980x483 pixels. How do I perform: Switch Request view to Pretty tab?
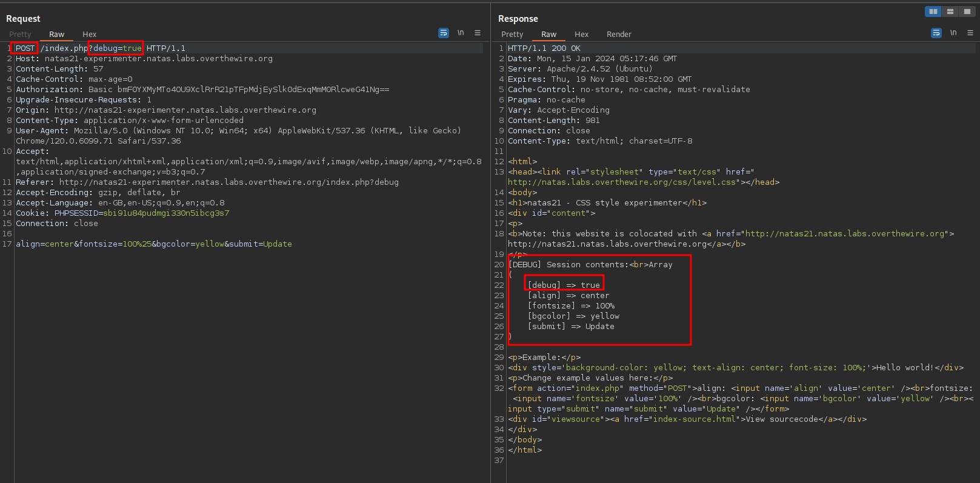pos(20,35)
